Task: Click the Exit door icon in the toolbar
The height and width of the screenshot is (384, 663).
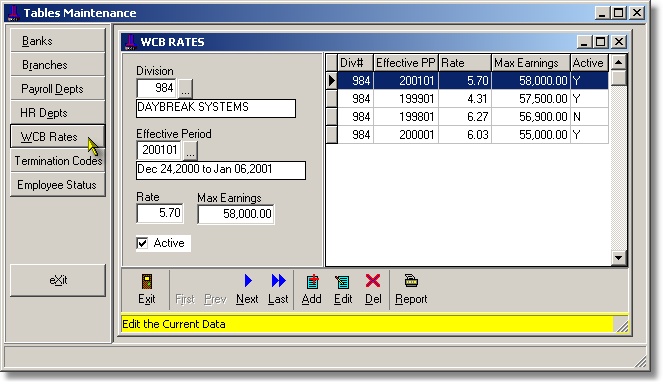Action: 147,281
